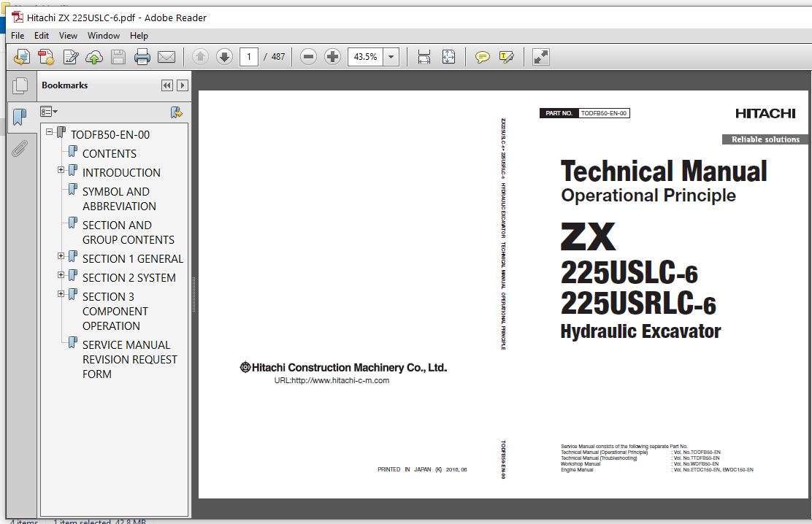Expand the INTRODUCTION bookmark
Viewport: 812px width, 524px height.
tap(61, 170)
